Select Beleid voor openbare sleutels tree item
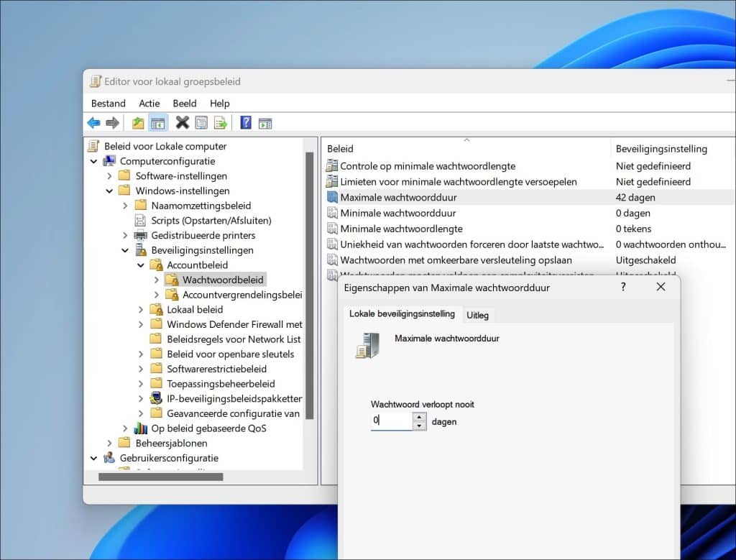 click(231, 354)
